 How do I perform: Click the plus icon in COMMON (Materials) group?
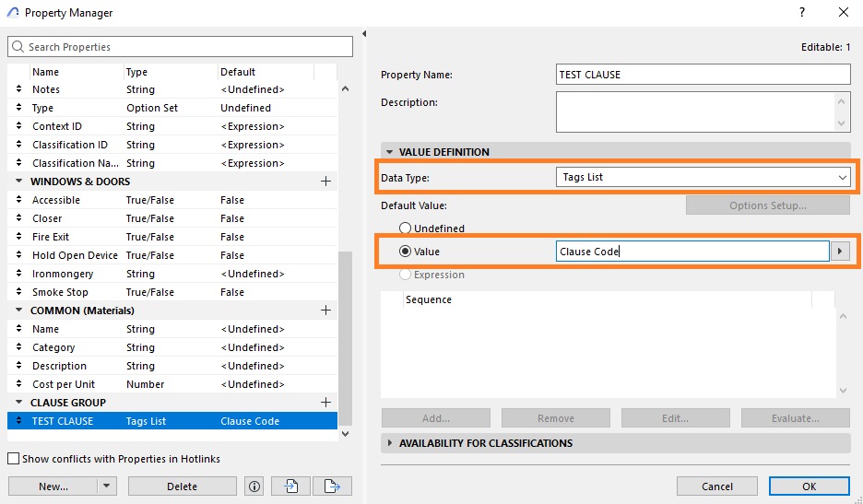point(325,311)
